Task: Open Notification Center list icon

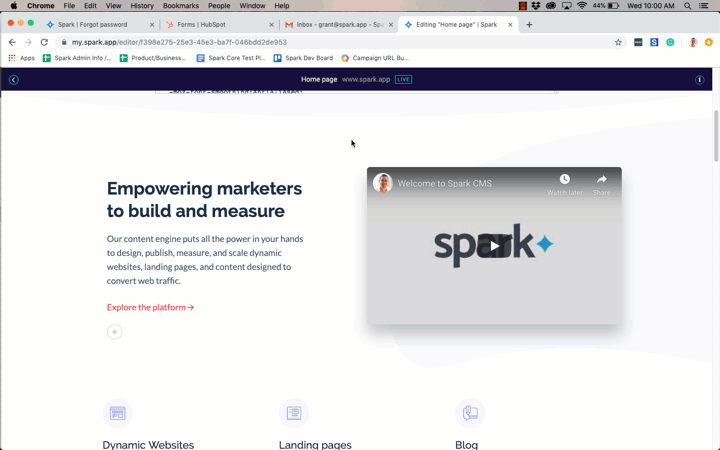Action: [703, 6]
